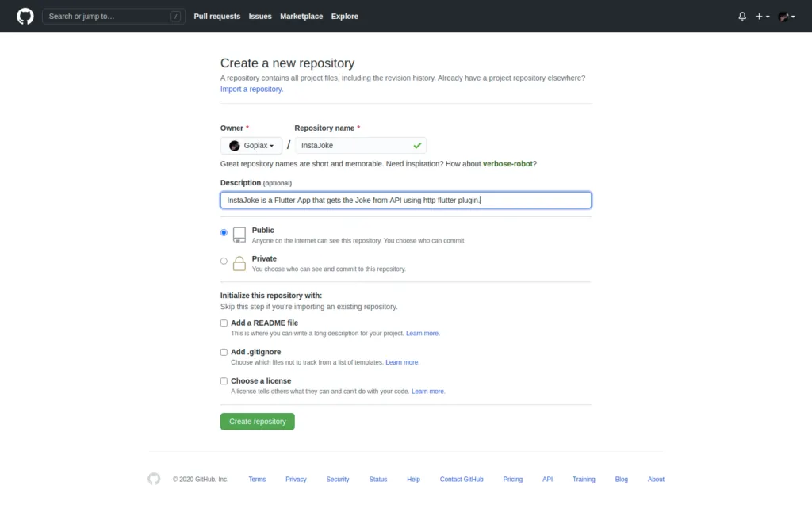Enable Add a README file checkbox
This screenshot has width=812, height=512.
(224, 323)
